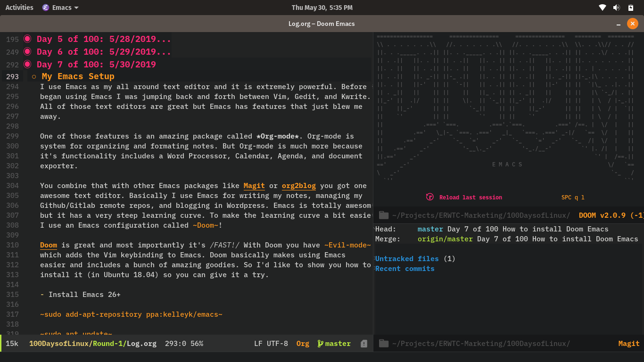
Task: Click the folder icon in Magit modeline
Action: pyautogui.click(x=383, y=344)
